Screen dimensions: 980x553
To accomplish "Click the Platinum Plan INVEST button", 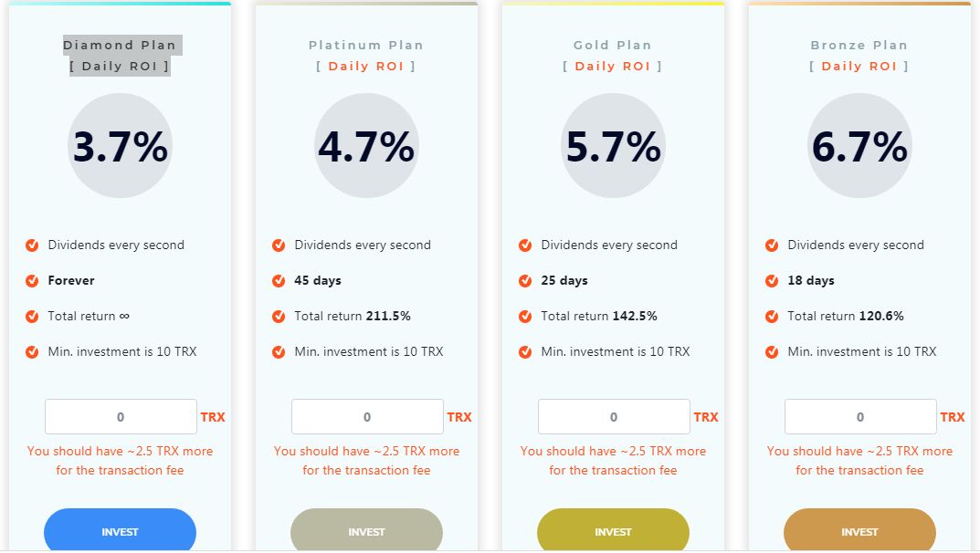I will pos(367,530).
